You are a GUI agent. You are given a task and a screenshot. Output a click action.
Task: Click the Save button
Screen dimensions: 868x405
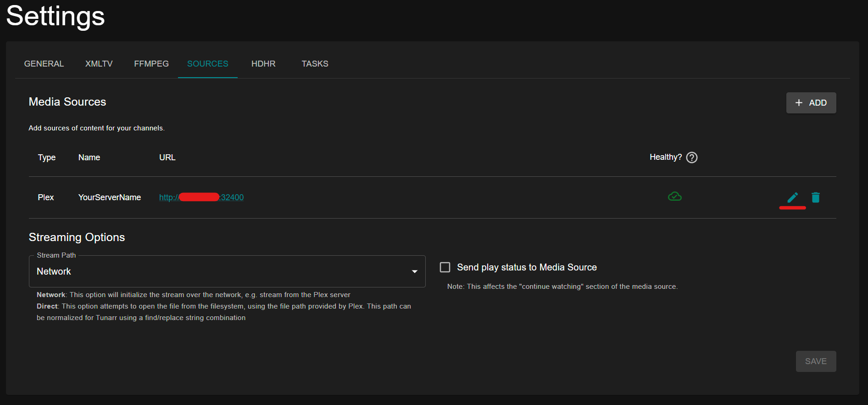click(x=816, y=361)
